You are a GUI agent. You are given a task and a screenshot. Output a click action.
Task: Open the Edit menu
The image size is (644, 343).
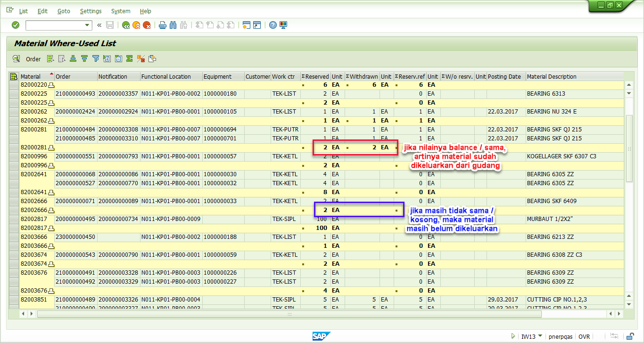click(42, 11)
